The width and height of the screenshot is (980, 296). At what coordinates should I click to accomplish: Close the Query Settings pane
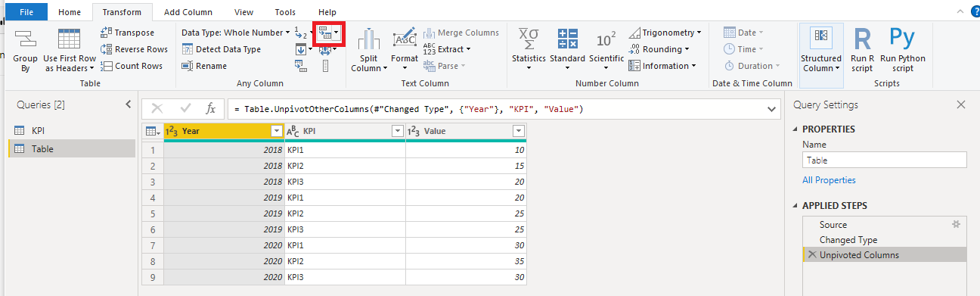point(961,104)
